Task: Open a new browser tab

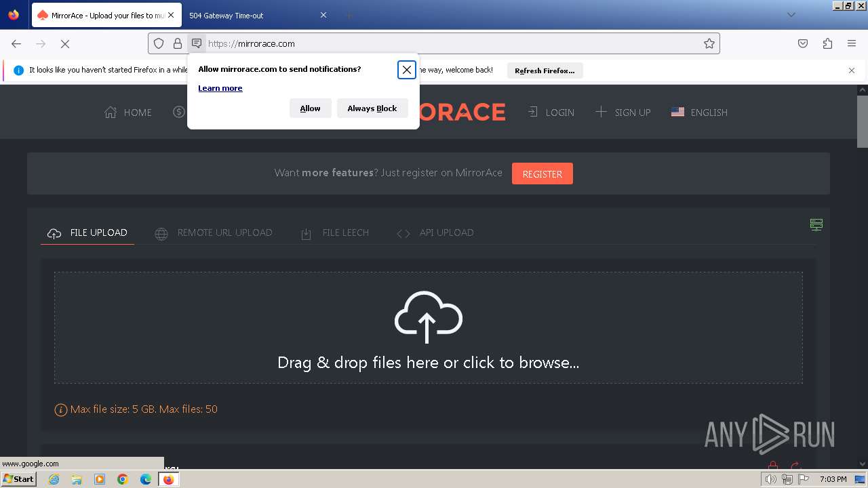Action: tap(349, 15)
